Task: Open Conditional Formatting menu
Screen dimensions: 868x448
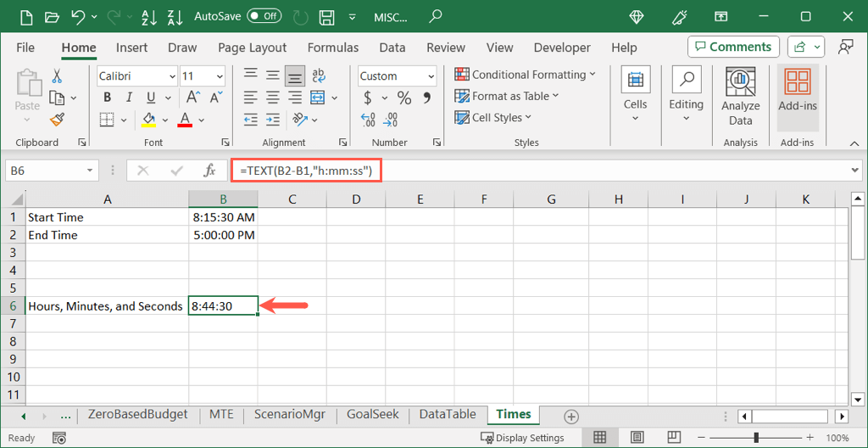Action: 525,75
